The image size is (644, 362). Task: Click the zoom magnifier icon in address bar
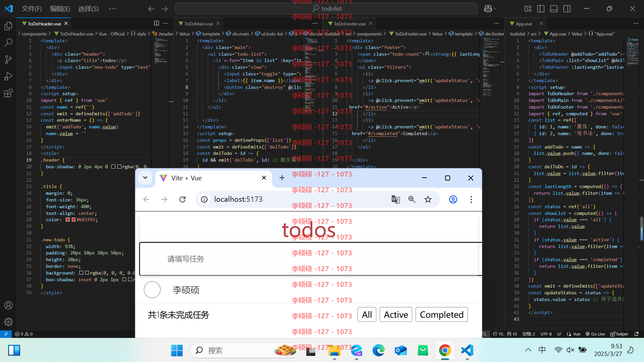412,199
